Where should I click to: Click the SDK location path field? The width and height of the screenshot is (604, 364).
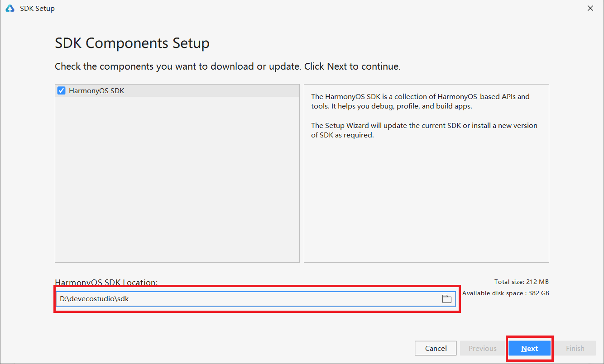[x=244, y=299]
